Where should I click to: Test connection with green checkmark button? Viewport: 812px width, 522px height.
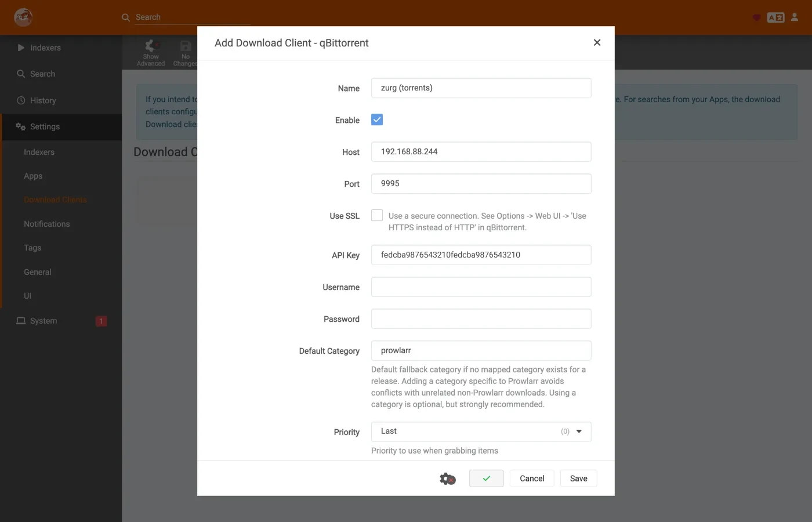[487, 478]
